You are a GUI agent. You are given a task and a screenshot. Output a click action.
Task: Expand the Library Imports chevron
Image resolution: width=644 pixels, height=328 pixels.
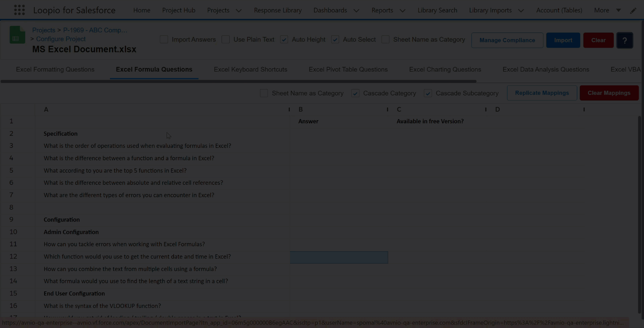pos(521,10)
